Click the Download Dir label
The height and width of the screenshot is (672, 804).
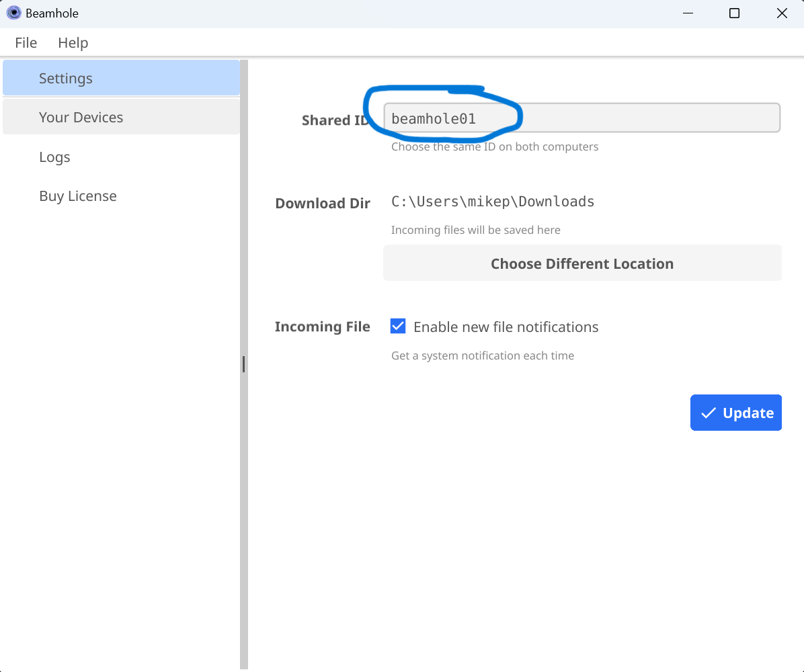(x=323, y=203)
